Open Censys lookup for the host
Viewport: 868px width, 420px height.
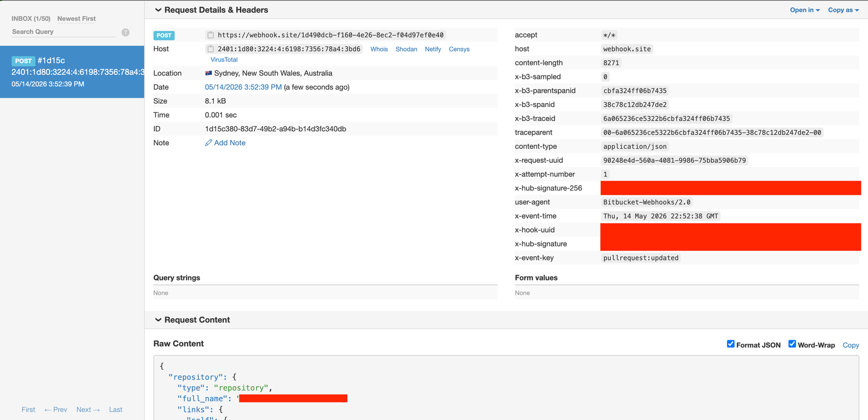click(459, 49)
